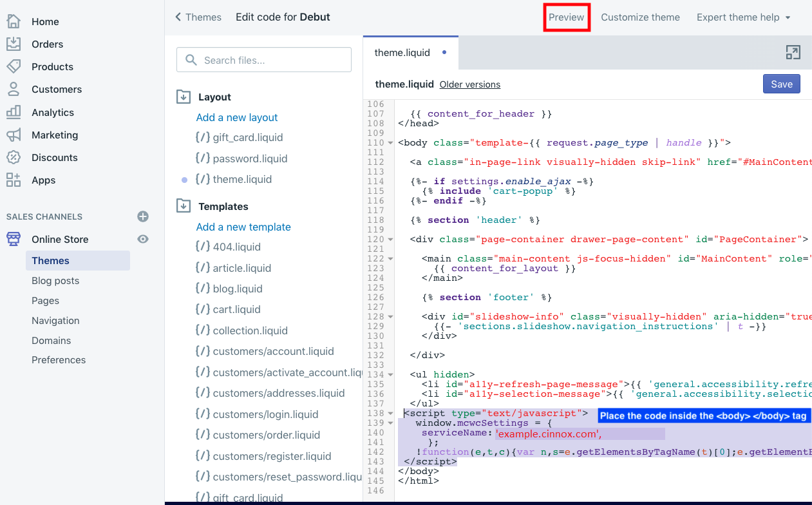Click 'content_for_header' on line 107
812x505 pixels.
tap(481, 114)
